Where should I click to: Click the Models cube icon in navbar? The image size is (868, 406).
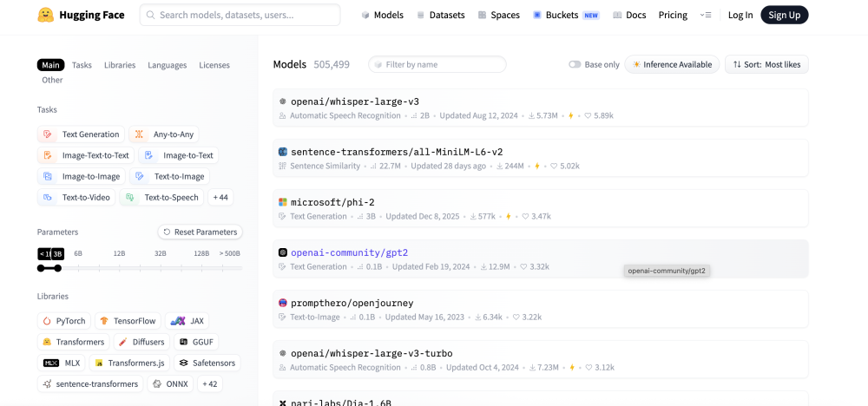[x=365, y=15]
